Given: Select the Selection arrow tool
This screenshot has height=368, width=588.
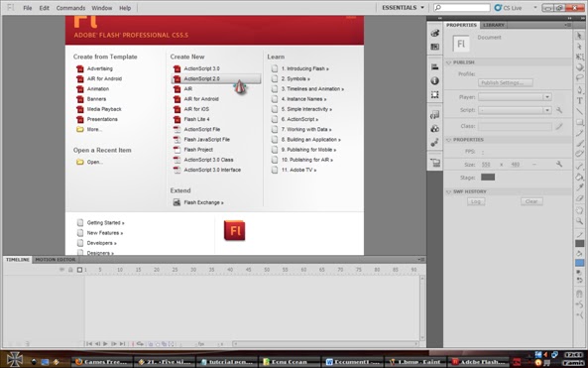Looking at the screenshot, I should 579,36.
